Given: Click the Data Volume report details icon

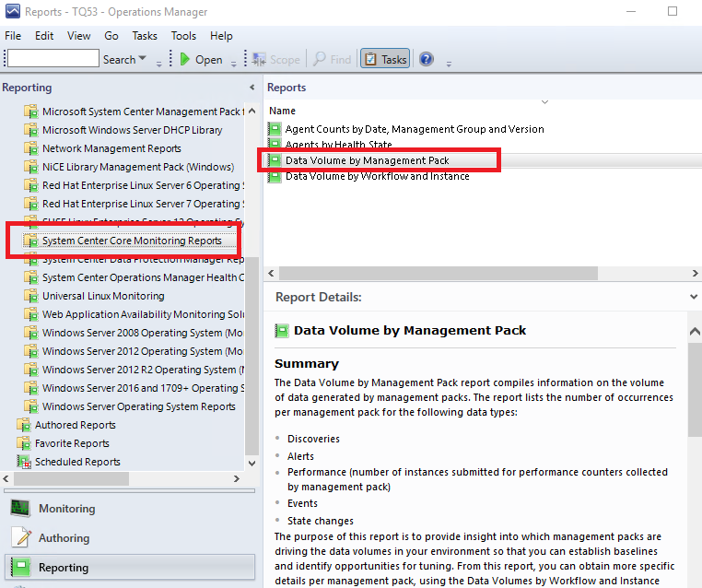Looking at the screenshot, I should 282,331.
